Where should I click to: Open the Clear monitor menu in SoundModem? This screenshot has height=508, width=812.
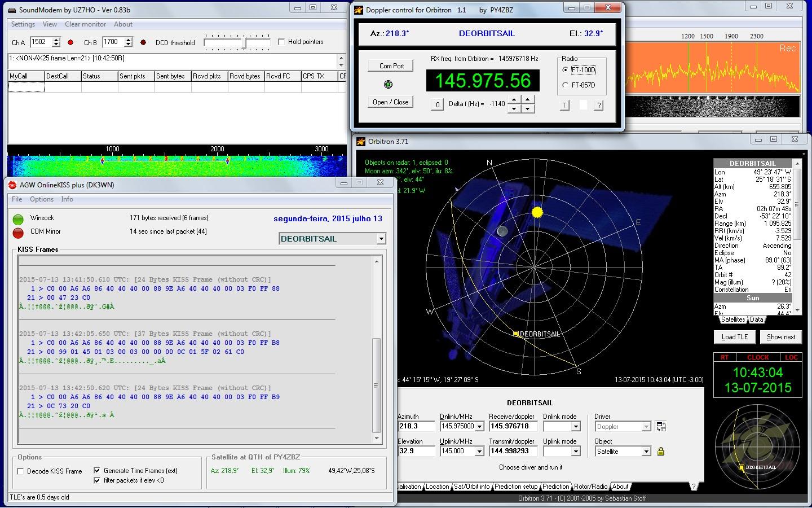(85, 24)
